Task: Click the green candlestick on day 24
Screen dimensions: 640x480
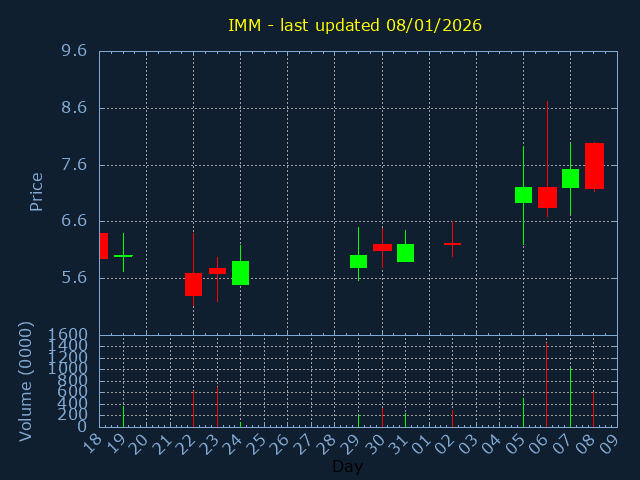Action: [x=240, y=273]
